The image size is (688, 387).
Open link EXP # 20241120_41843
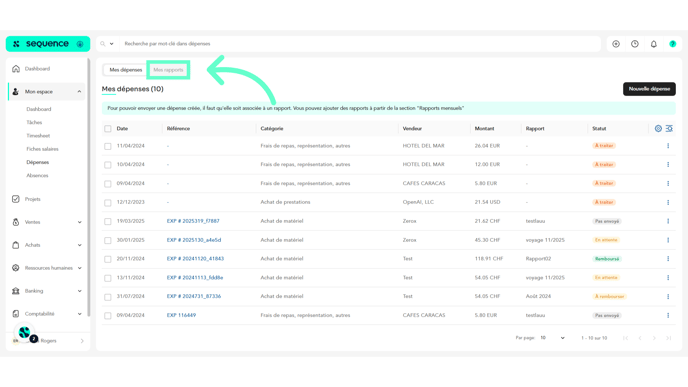coord(195,259)
